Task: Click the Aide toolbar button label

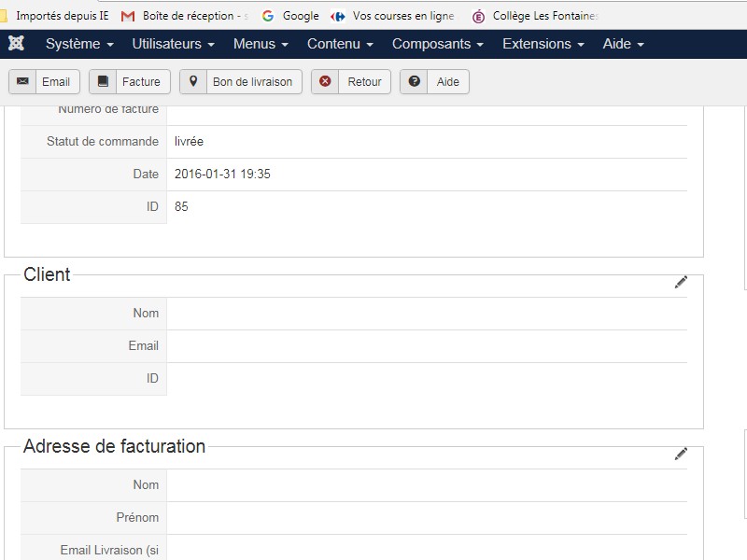Action: [448, 82]
